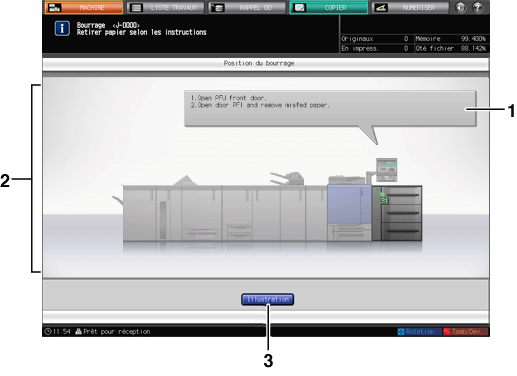Switch to the NUMERISER tab
The height and width of the screenshot is (376, 517).
pyautogui.click(x=410, y=7)
